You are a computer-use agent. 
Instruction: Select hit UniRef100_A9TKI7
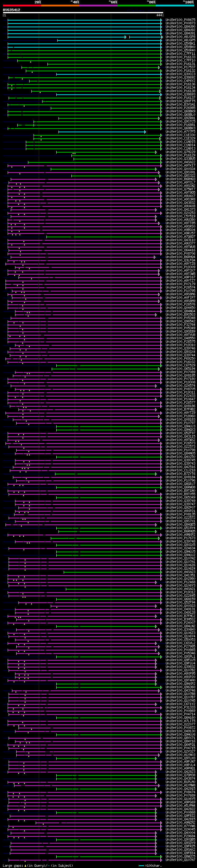coord(180,165)
